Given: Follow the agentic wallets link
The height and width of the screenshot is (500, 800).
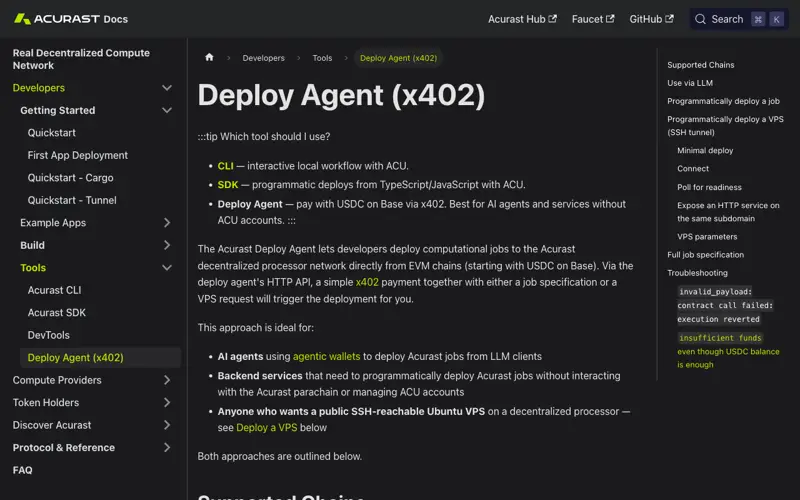Looking at the screenshot, I should [x=327, y=356].
